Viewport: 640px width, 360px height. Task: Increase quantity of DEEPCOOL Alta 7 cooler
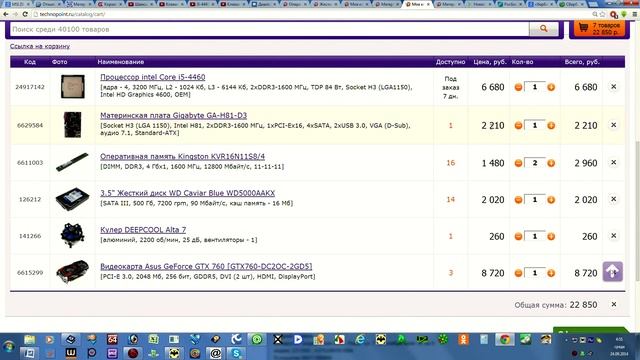click(x=551, y=236)
